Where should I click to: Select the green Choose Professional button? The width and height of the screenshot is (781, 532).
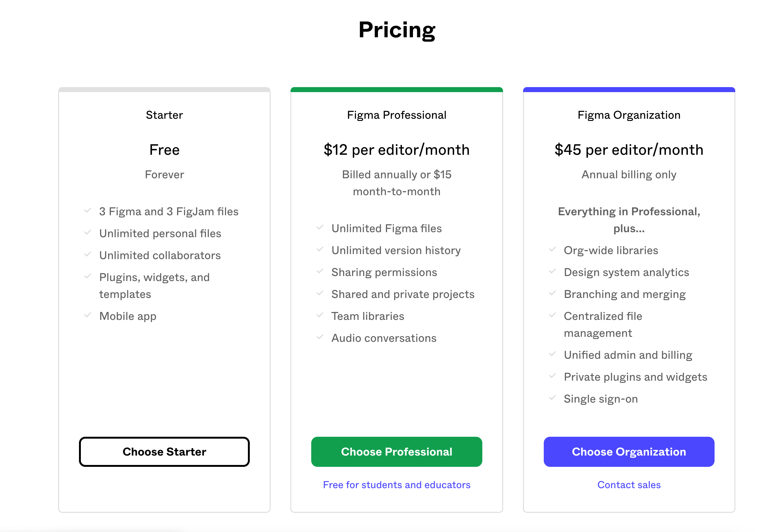click(396, 451)
